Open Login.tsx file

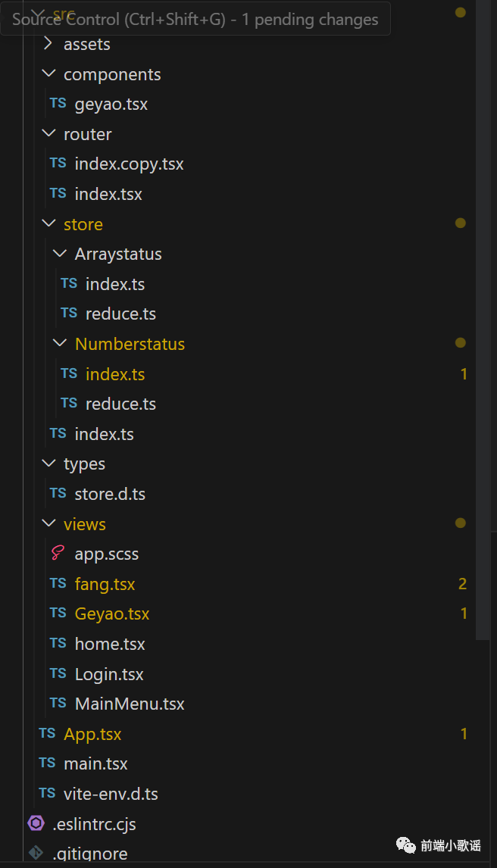[109, 675]
